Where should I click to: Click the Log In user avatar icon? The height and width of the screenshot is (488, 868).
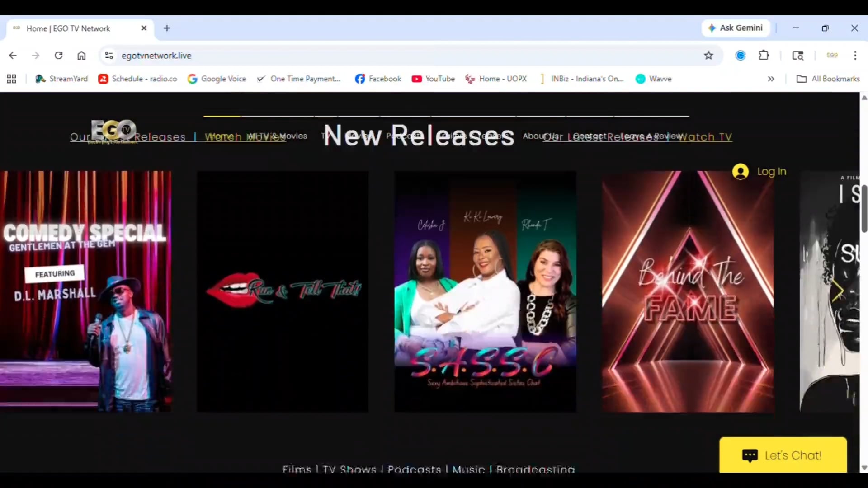pyautogui.click(x=741, y=171)
